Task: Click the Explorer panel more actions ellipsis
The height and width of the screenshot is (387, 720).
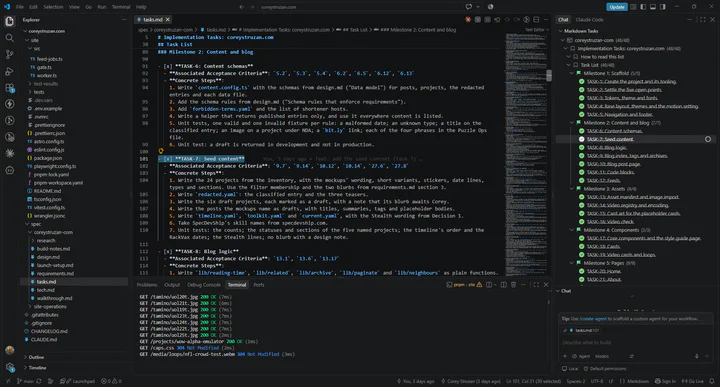Action: click(x=124, y=20)
